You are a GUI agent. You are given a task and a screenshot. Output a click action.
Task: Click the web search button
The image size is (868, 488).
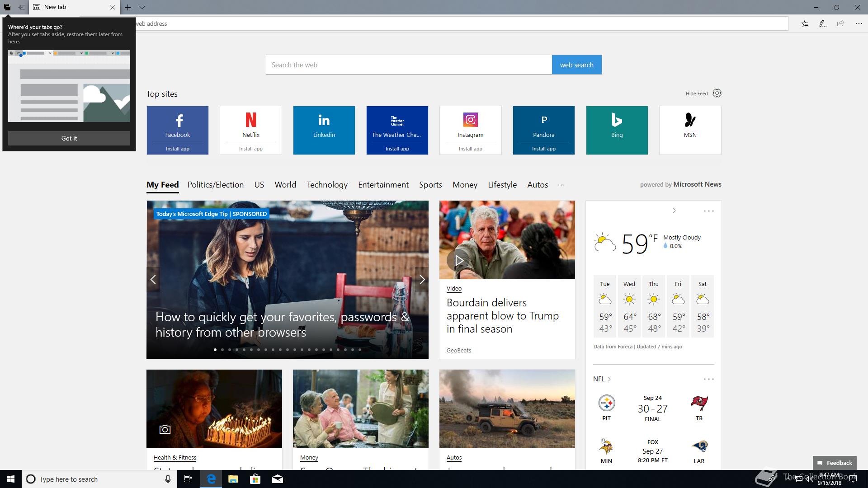tap(576, 65)
